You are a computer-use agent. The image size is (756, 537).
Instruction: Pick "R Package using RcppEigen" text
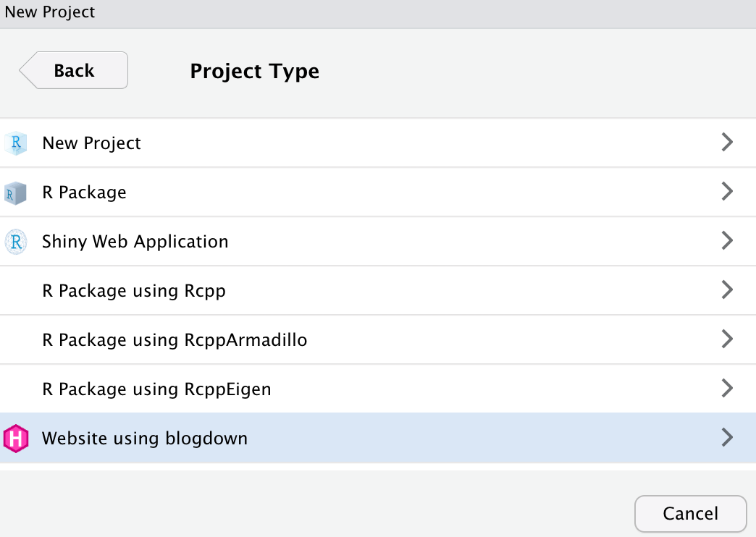coord(156,389)
